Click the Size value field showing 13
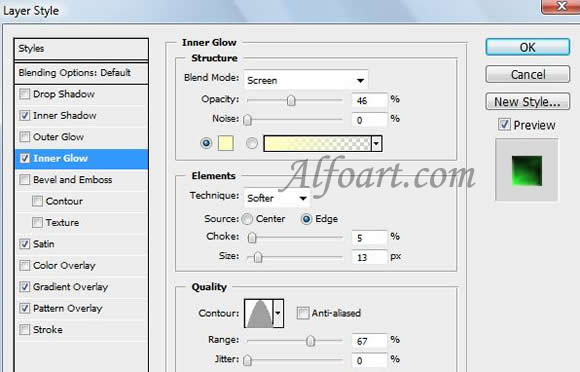580x372 pixels. (369, 257)
